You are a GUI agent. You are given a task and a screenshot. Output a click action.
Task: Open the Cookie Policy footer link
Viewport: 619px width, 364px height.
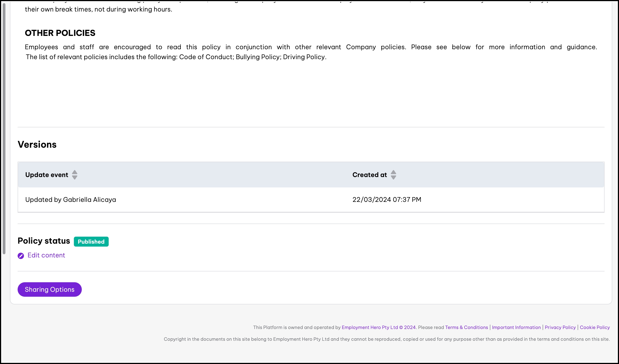(x=595, y=327)
